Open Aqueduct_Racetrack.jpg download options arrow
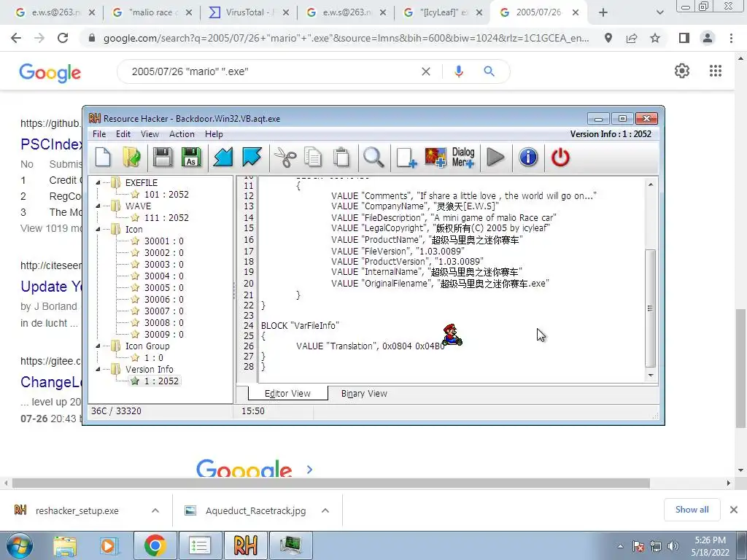Screen dimensions: 747x560 [325, 510]
